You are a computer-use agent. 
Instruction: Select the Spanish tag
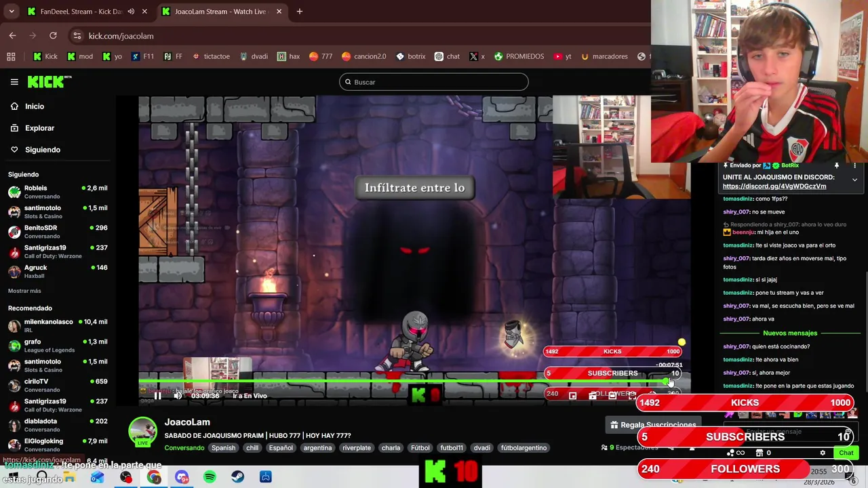223,448
